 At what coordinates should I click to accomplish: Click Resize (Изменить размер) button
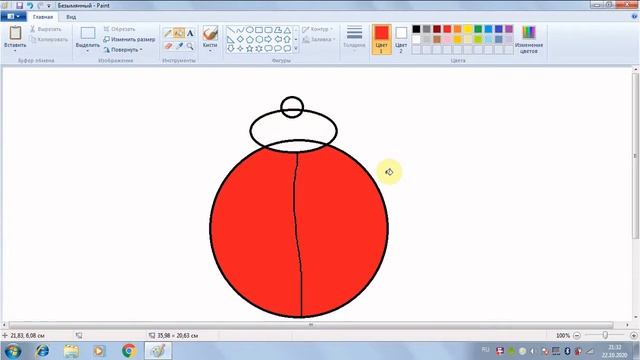click(x=129, y=40)
